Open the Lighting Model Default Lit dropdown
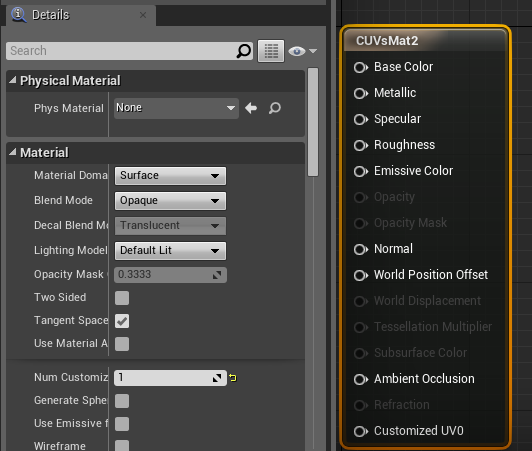This screenshot has width=532, height=451. (x=170, y=251)
